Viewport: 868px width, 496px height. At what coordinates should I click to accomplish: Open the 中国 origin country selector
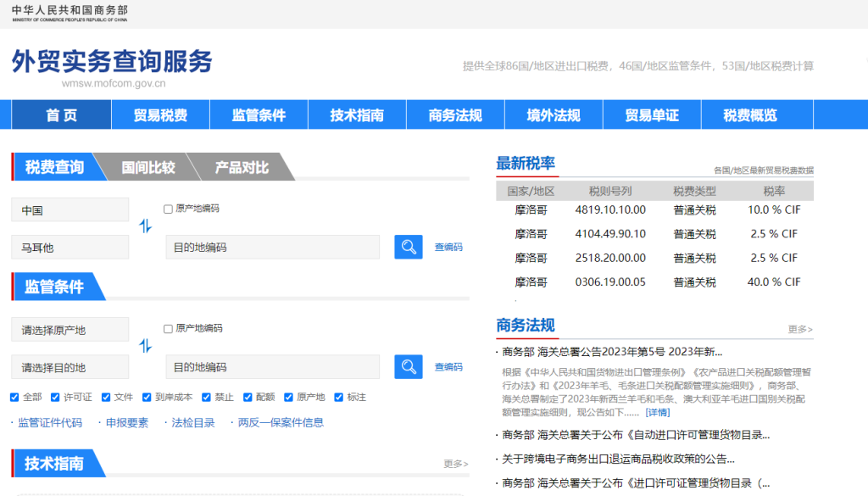pyautogui.click(x=70, y=209)
